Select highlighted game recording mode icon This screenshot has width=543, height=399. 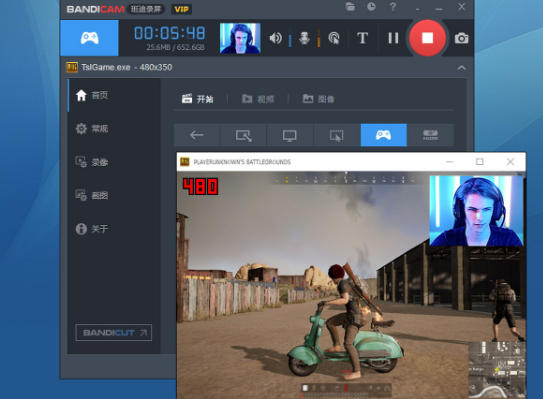[x=384, y=135]
